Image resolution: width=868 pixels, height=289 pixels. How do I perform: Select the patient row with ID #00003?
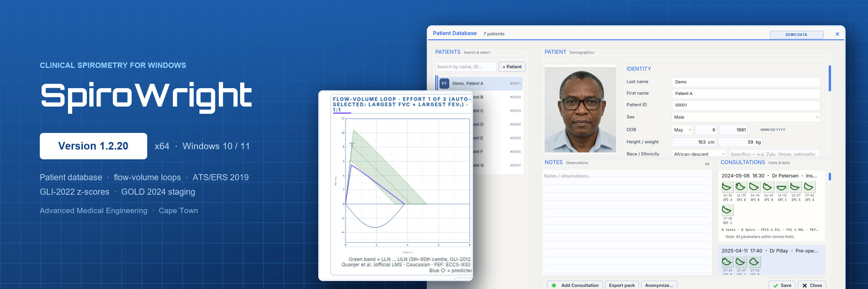click(x=498, y=111)
